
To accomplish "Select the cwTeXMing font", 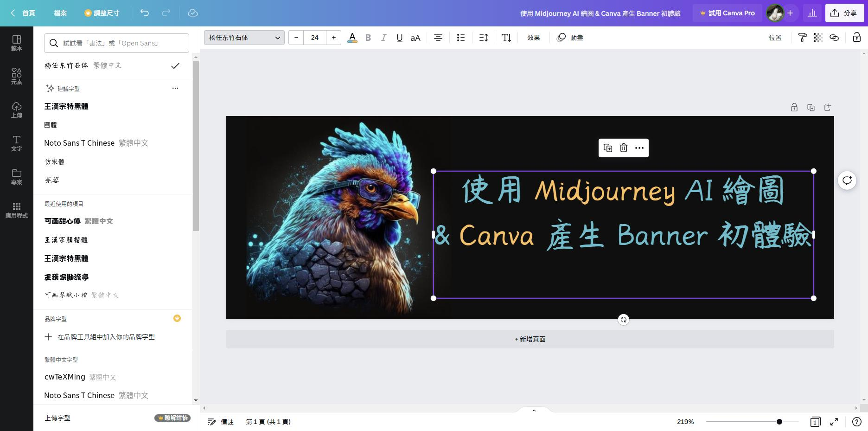I will [x=80, y=377].
